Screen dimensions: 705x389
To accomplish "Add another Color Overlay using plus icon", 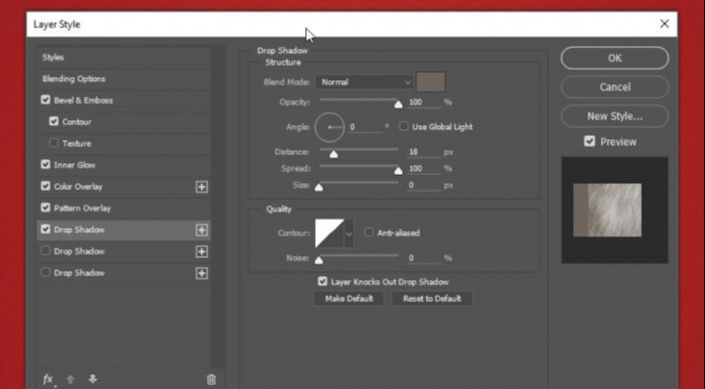I will coord(201,187).
